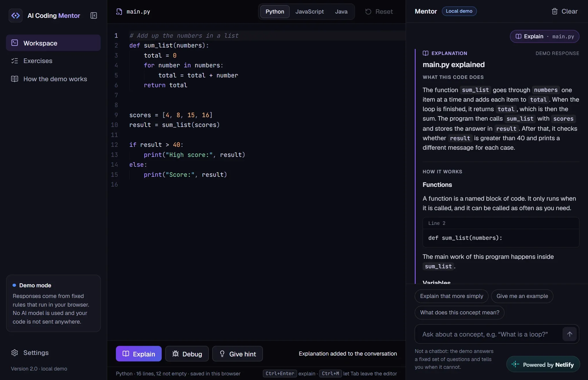Viewport: 588px width, 380px height.
Task: Click Explanation added to the conversation status
Action: pyautogui.click(x=348, y=354)
